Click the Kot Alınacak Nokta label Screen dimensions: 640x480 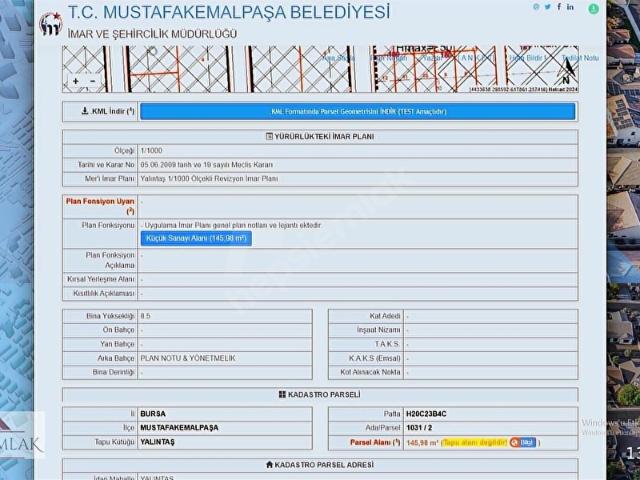371,372
